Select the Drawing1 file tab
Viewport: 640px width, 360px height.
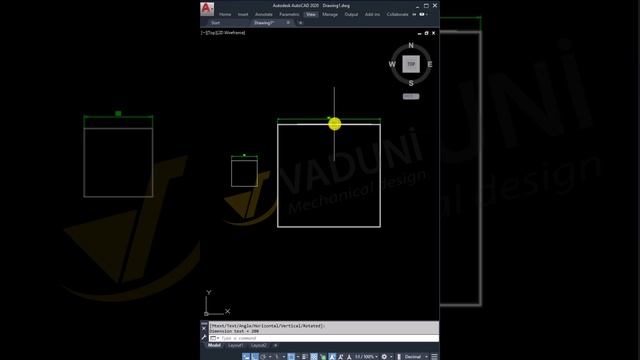[x=264, y=23]
